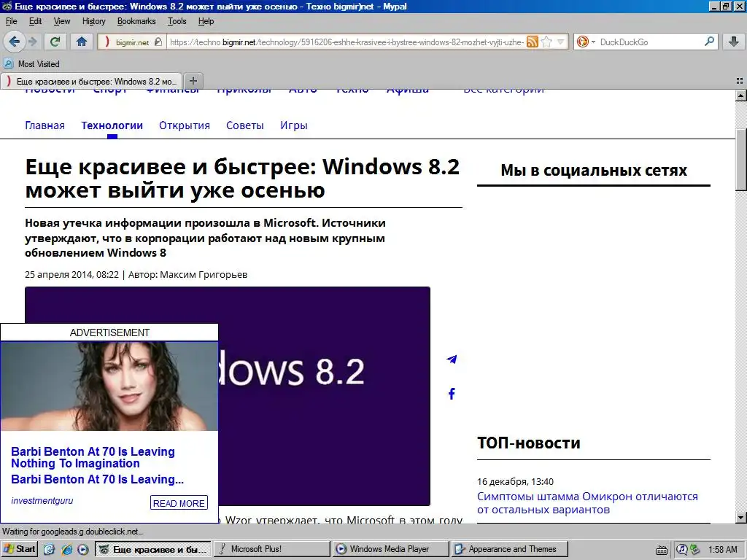Show bigmir.net site identity info
Viewport: 747px width, 560px height.
click(132, 42)
